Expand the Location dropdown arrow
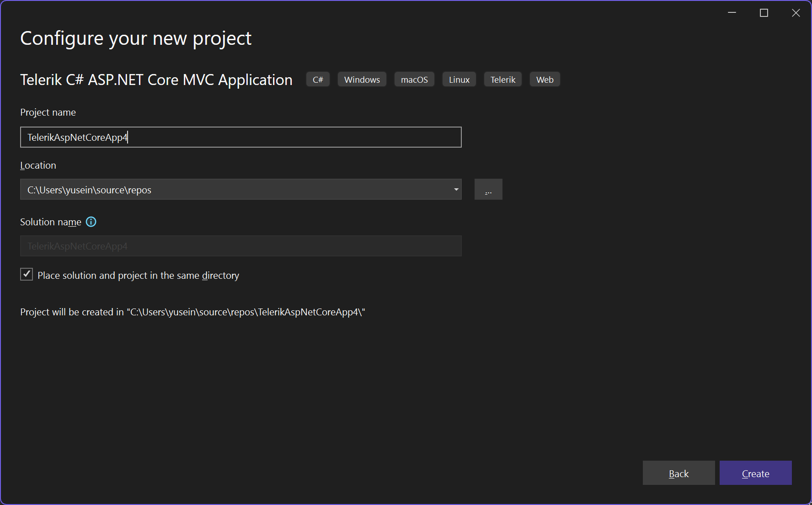The width and height of the screenshot is (812, 505). point(456,190)
